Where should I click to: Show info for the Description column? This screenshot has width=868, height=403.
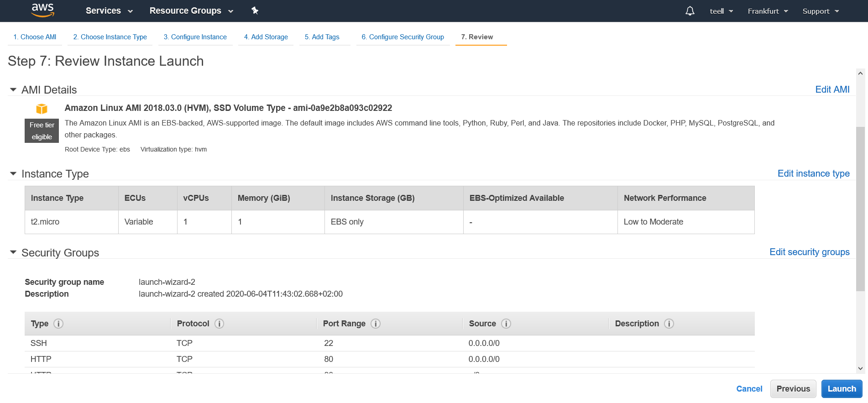coord(669,324)
